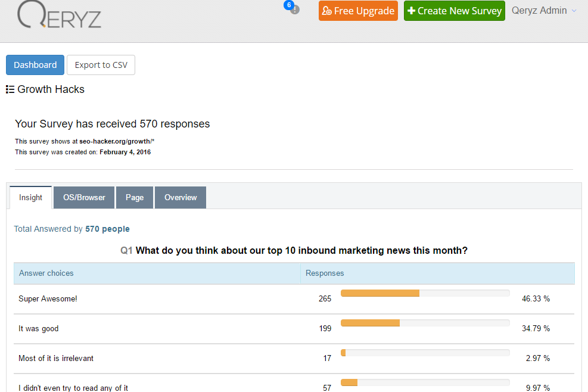Select the Insight tab
This screenshot has height=392, width=588.
[x=30, y=197]
